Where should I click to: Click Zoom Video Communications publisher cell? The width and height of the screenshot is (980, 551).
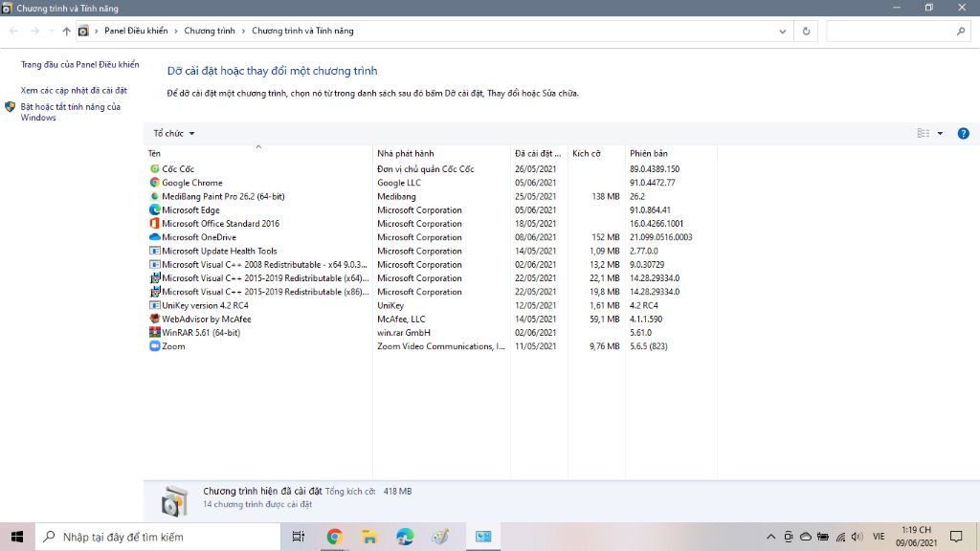click(441, 346)
